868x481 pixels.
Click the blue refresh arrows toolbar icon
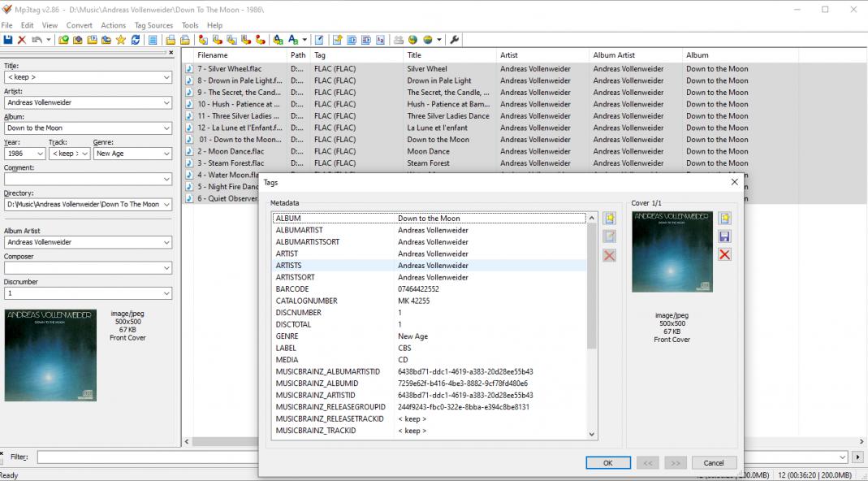[136, 40]
